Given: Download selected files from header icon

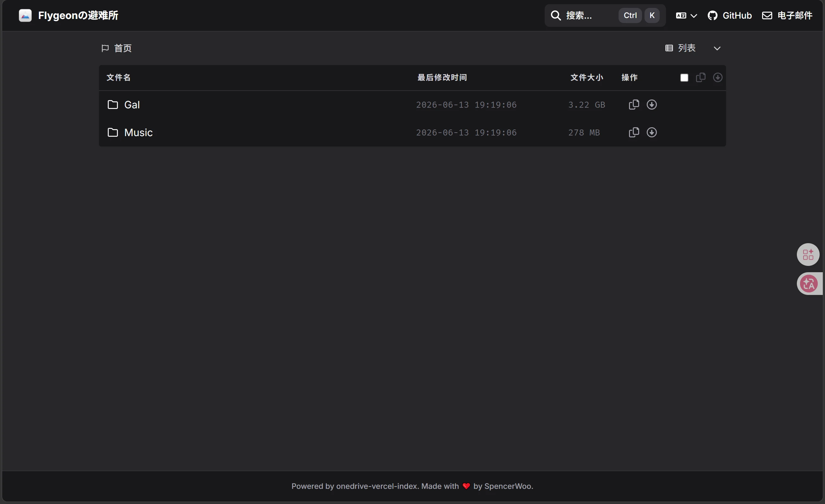Looking at the screenshot, I should (x=717, y=78).
